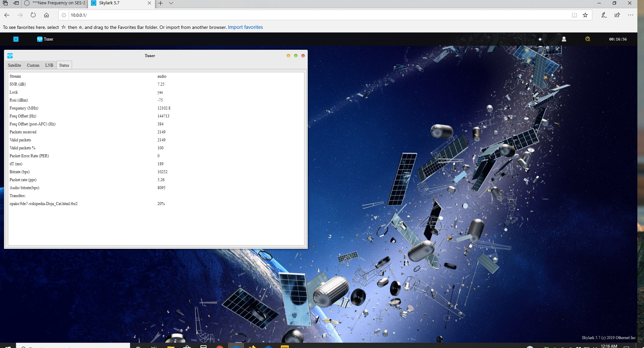Select the Status tab
Viewport: 644px width, 348px height.
pos(64,65)
